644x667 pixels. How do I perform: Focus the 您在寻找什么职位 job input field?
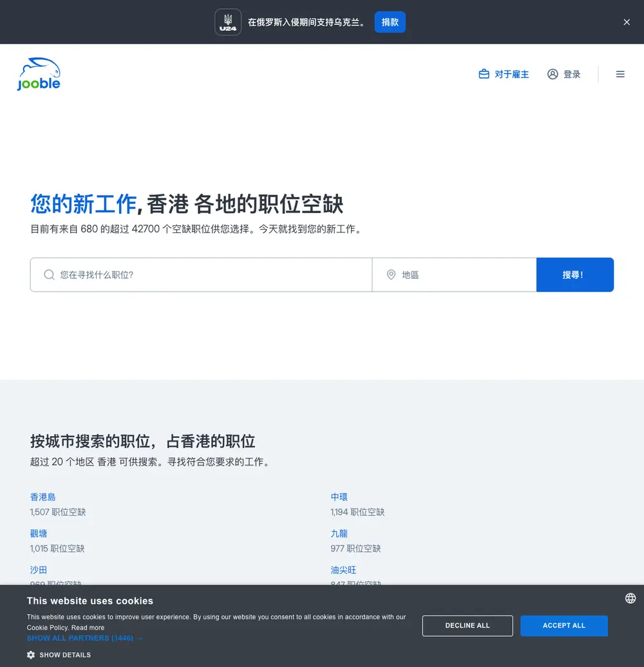tap(201, 275)
